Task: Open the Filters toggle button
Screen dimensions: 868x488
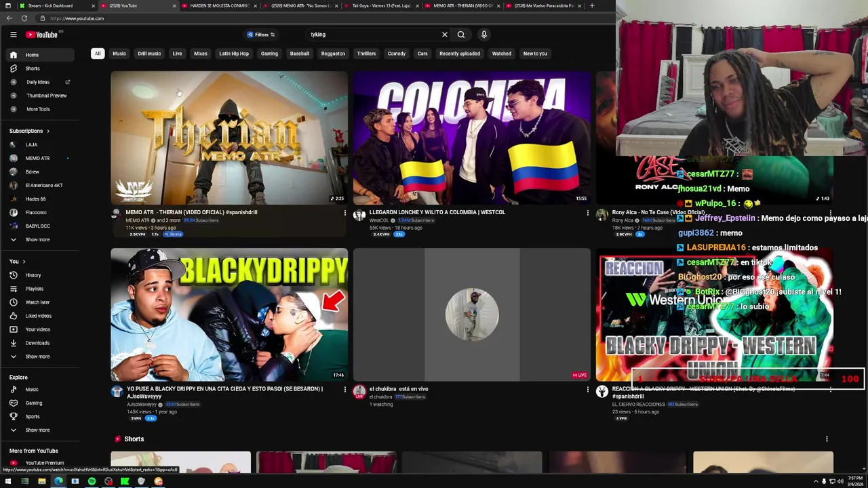Action: [261, 35]
